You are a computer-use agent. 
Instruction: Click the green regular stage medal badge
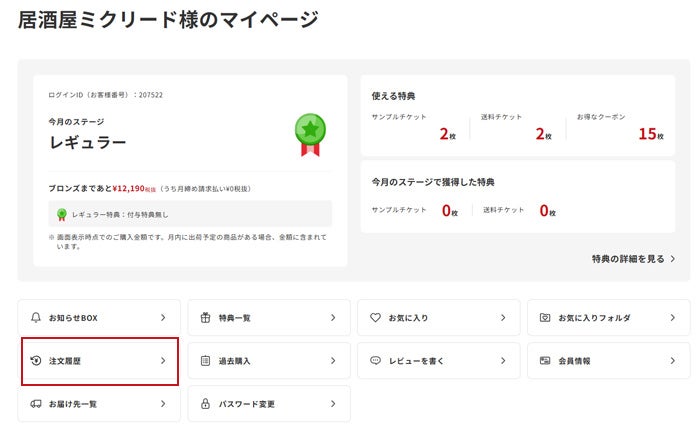click(x=310, y=134)
